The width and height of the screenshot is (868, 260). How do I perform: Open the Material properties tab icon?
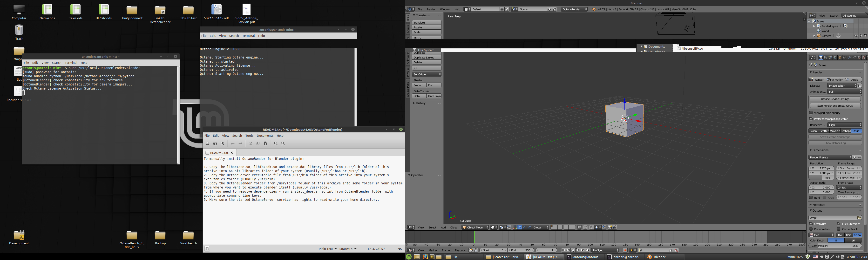tap(859, 58)
